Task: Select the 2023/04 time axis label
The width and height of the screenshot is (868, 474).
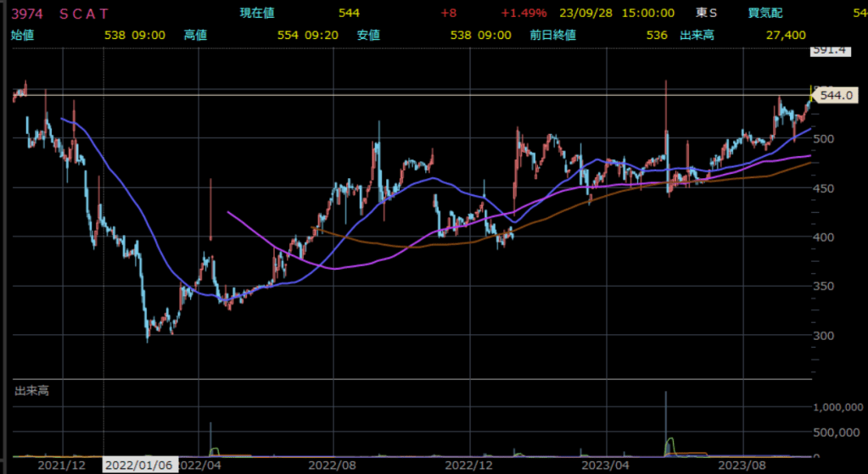Action: 606,465
